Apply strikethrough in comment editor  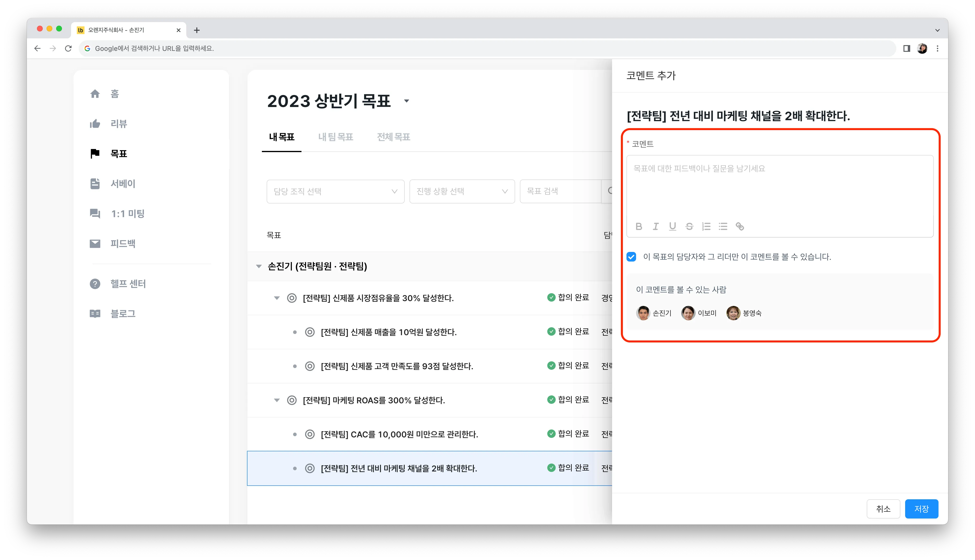689,226
